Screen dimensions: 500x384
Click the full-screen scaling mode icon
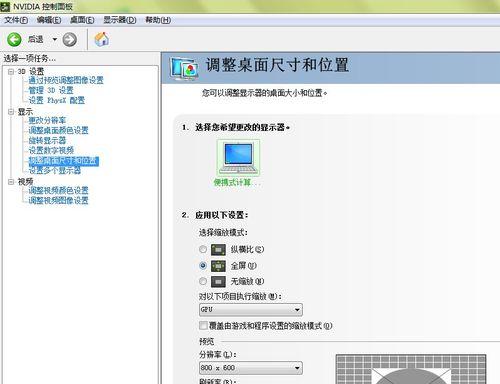click(218, 266)
